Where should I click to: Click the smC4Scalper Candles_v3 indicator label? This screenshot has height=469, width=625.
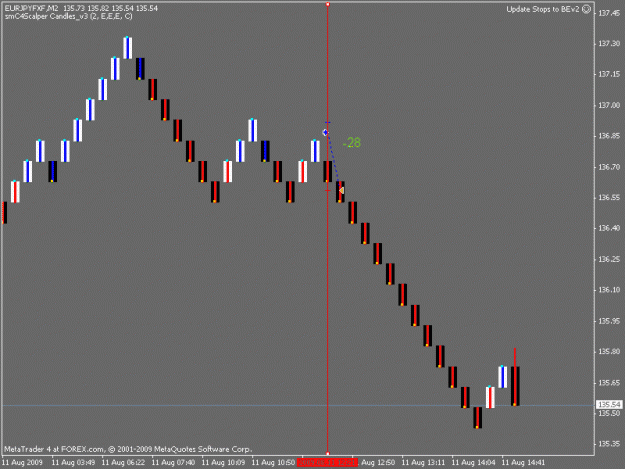coord(69,16)
